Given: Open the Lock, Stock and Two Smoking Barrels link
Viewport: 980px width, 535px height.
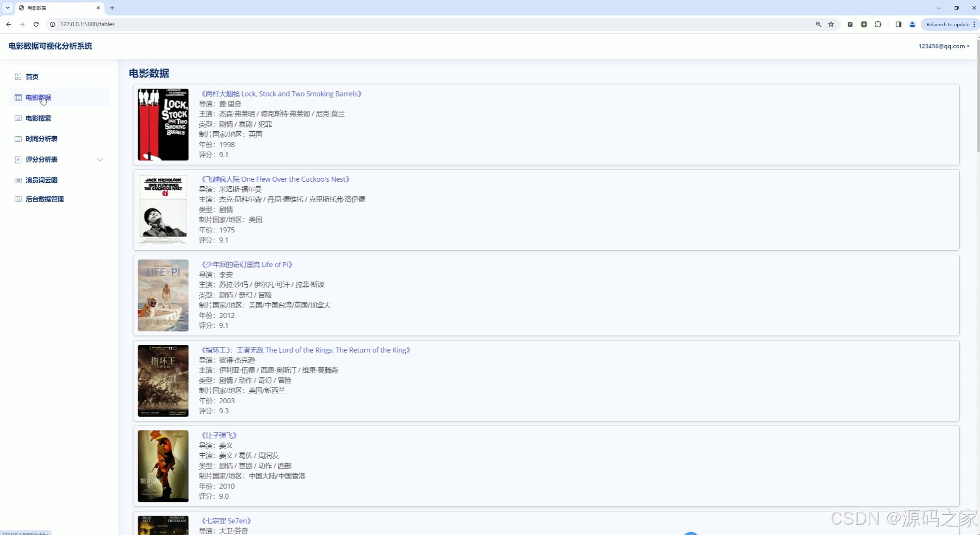Looking at the screenshot, I should pos(281,94).
